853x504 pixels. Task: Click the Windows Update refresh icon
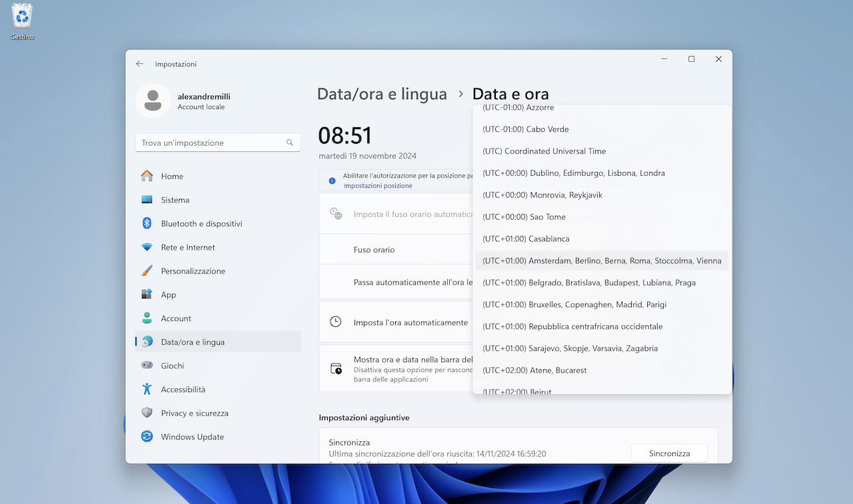(x=147, y=437)
